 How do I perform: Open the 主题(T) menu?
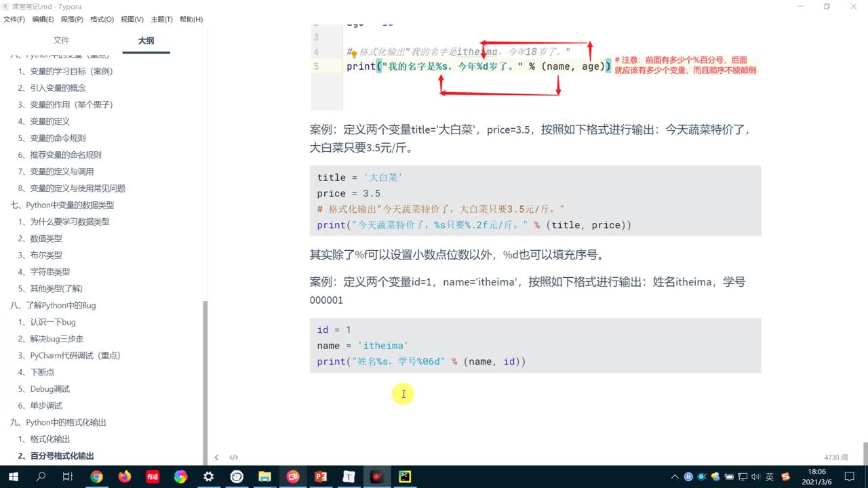pos(161,19)
